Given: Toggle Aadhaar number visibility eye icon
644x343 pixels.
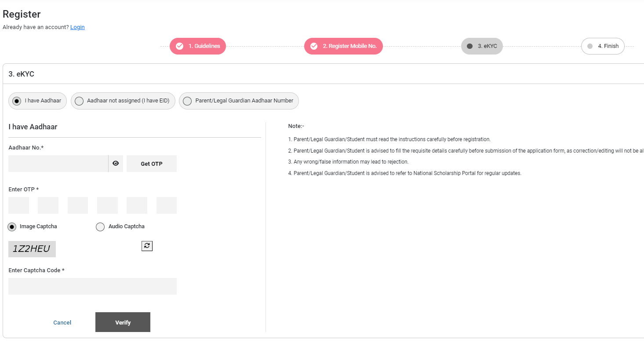Looking at the screenshot, I should (116, 164).
